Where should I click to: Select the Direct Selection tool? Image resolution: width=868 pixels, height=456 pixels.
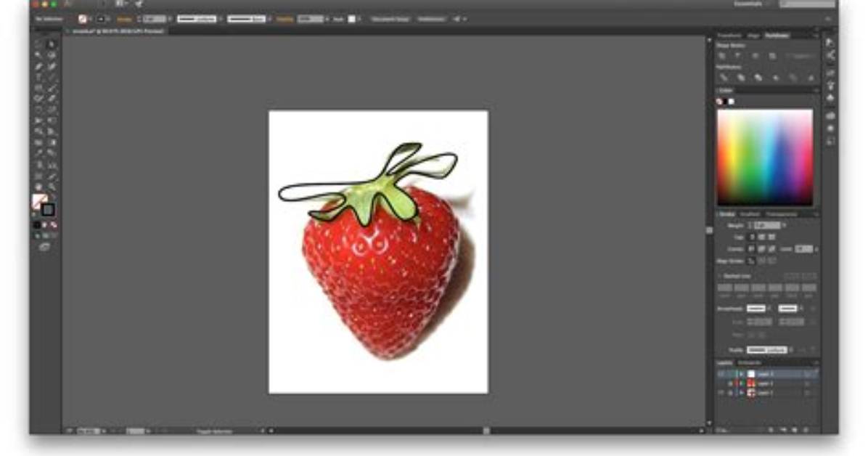pyautogui.click(x=52, y=44)
